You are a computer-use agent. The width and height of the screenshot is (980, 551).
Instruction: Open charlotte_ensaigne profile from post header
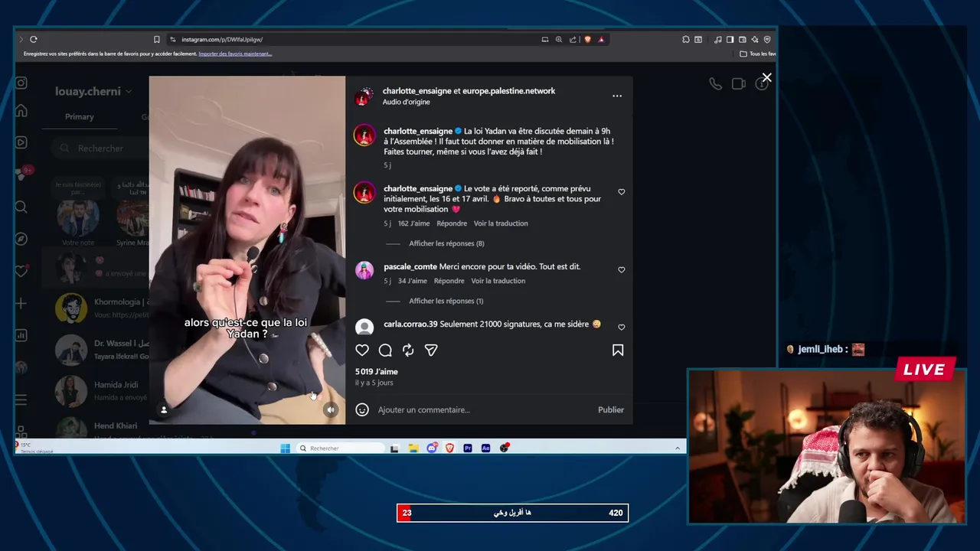pos(417,90)
